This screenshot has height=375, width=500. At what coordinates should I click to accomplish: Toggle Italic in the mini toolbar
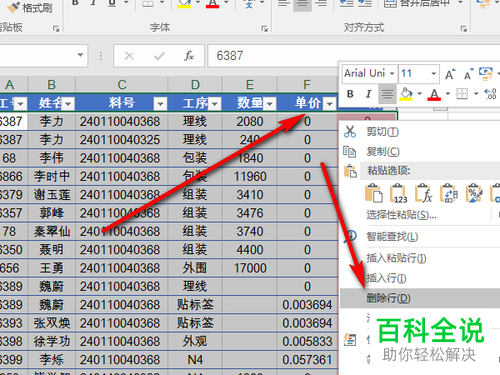click(368, 94)
